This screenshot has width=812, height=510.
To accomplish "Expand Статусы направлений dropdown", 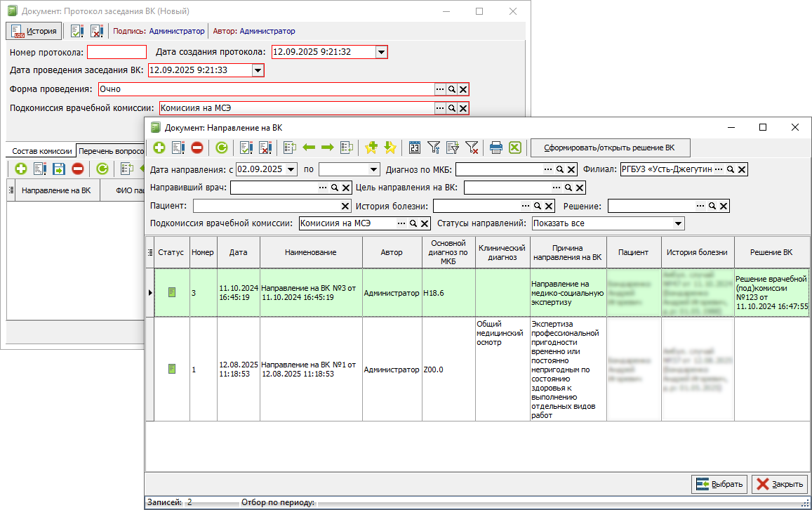I will 678,223.
